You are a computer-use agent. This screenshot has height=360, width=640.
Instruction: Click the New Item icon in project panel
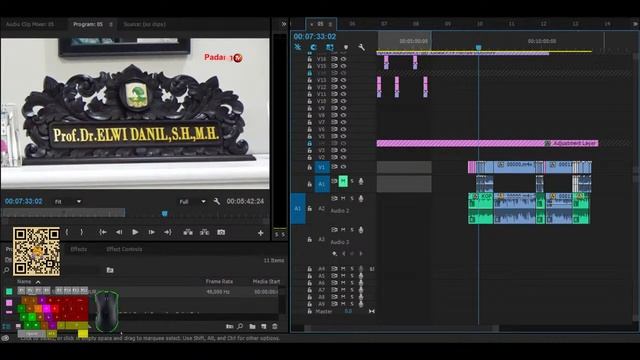pyautogui.click(x=264, y=326)
